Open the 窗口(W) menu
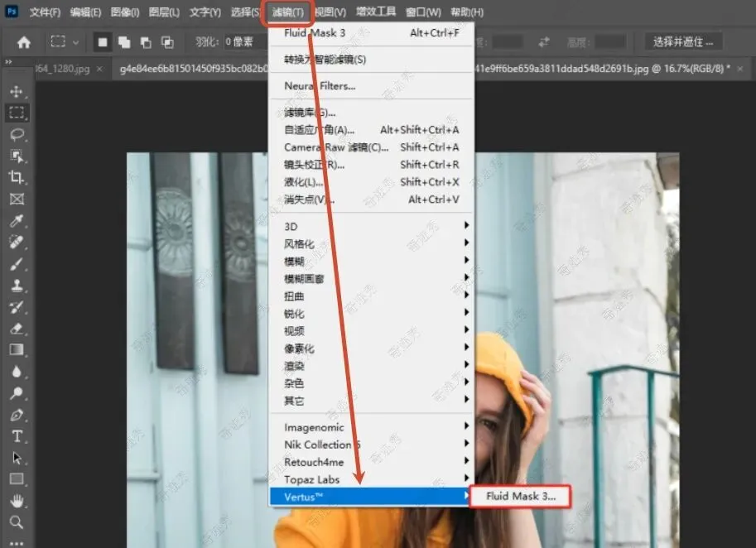This screenshot has width=756, height=548. click(423, 12)
